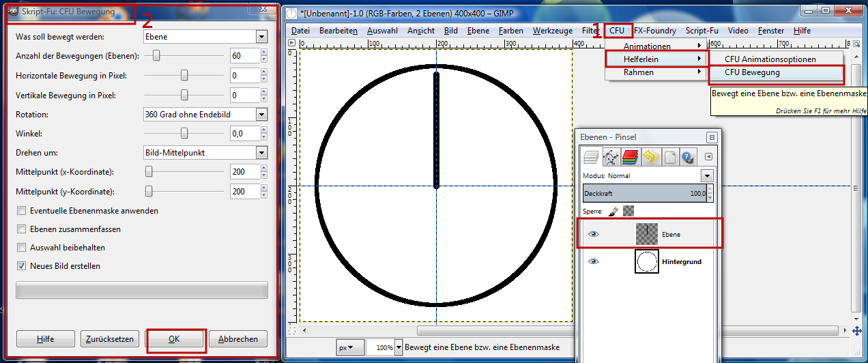Click the paintbrush lock pixels icon

pos(613,212)
